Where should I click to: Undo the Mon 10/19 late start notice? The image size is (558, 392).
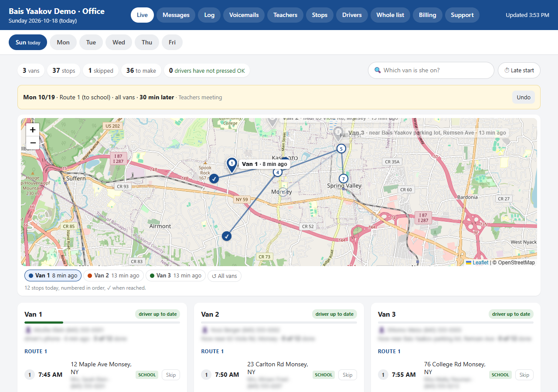pos(524,97)
